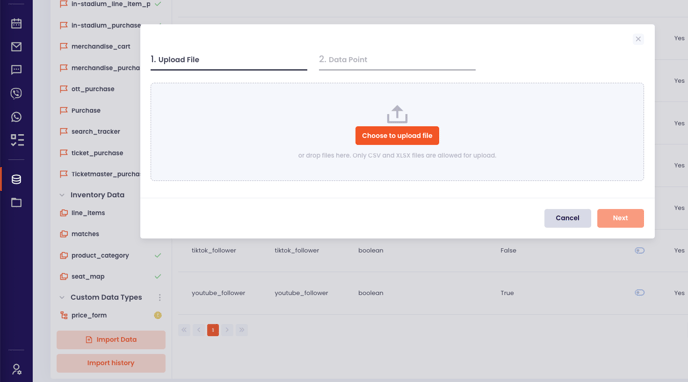Toggle the switch in the tiktok_follower row
The height and width of the screenshot is (382, 688).
[x=640, y=250]
